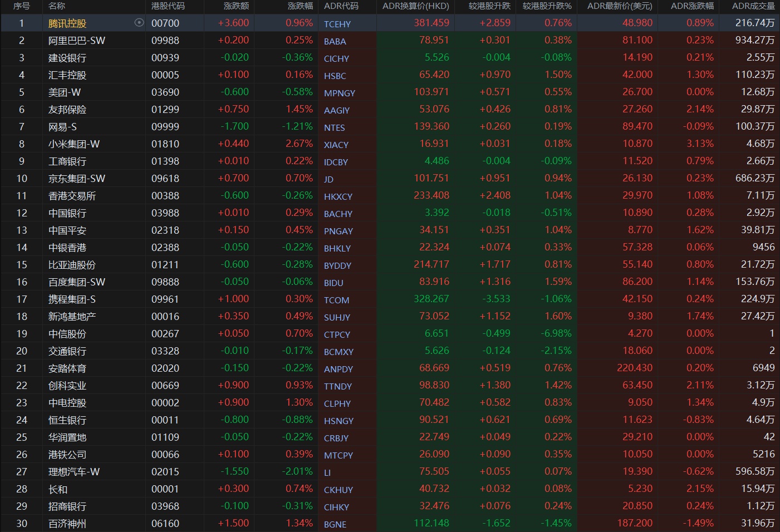780x532 pixels.
Task: Select the 京东集团-SW stock name
Action: (77, 179)
